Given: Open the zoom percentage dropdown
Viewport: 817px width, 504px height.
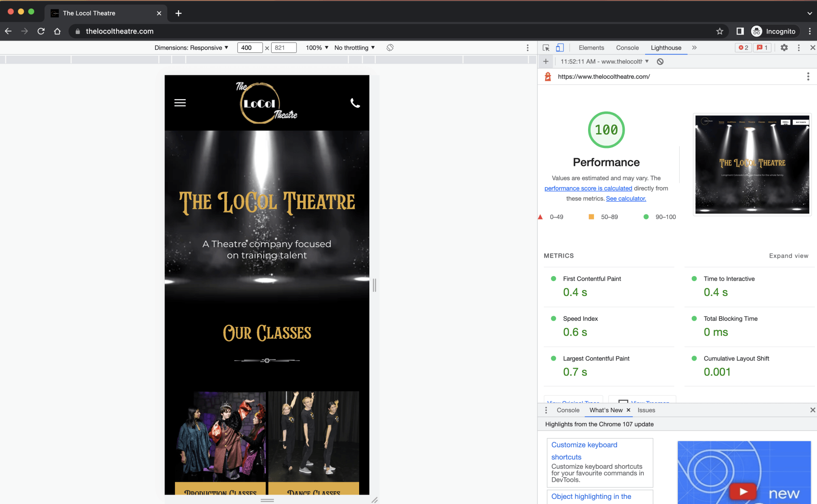Looking at the screenshot, I should coord(317,48).
